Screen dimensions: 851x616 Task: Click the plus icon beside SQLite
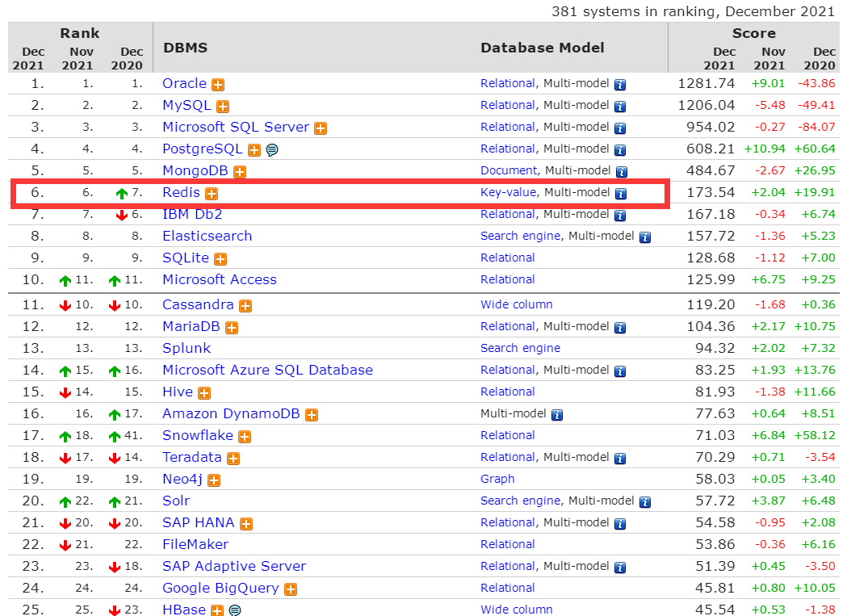(220, 259)
